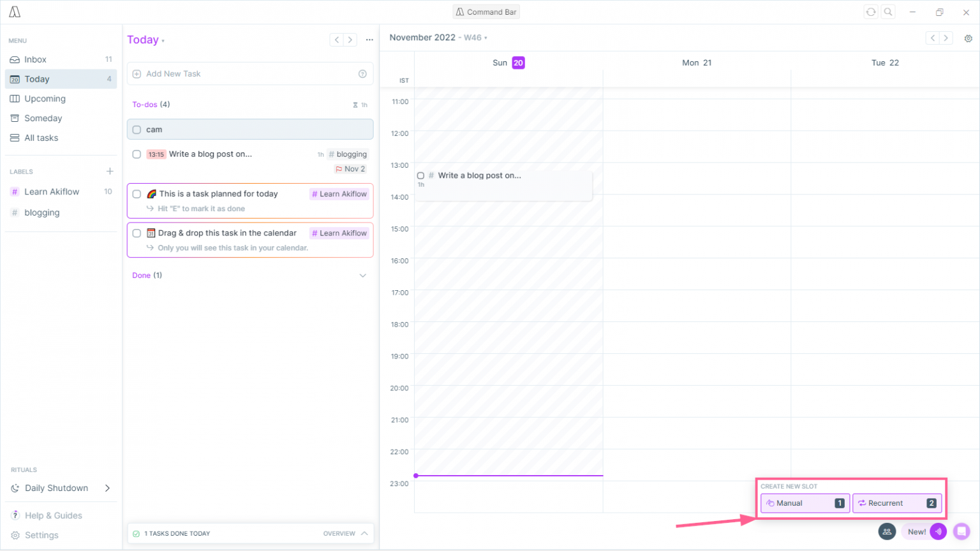Open calendar settings gear icon
This screenshot has width=980, height=551.
coord(968,38)
